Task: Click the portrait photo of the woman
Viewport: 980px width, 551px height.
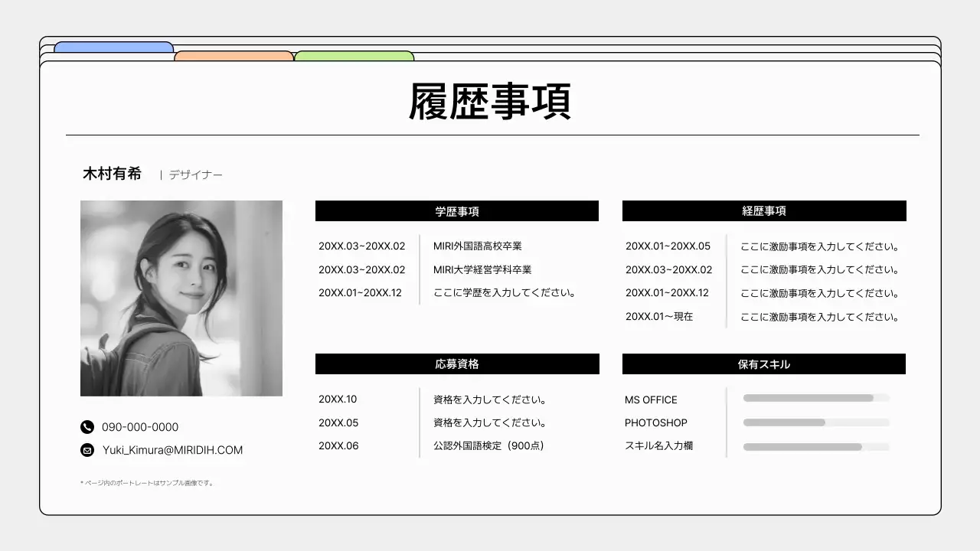Action: [x=181, y=298]
